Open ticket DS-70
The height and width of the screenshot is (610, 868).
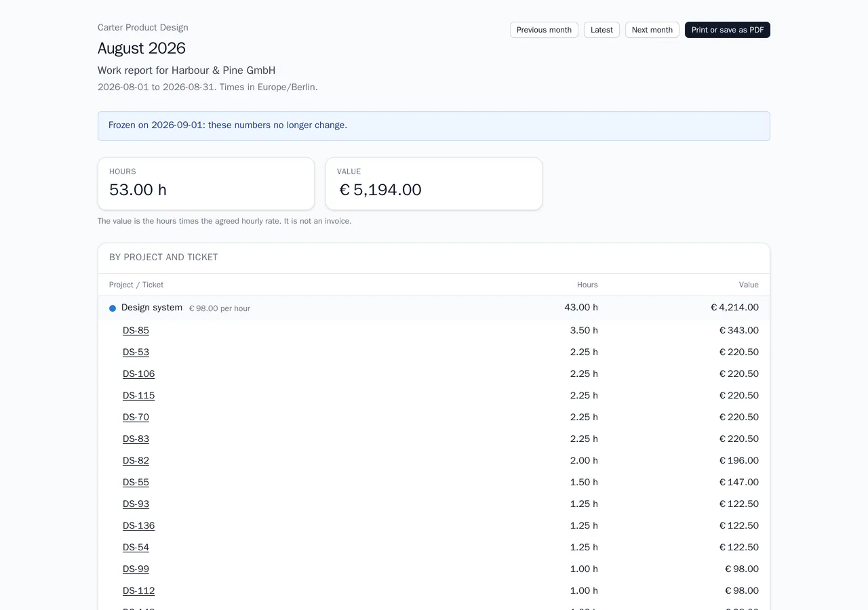tap(136, 418)
